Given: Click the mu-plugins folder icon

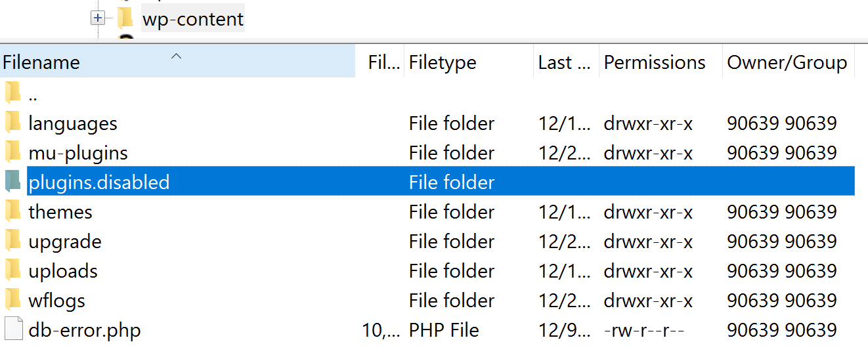Looking at the screenshot, I should pos(12,152).
